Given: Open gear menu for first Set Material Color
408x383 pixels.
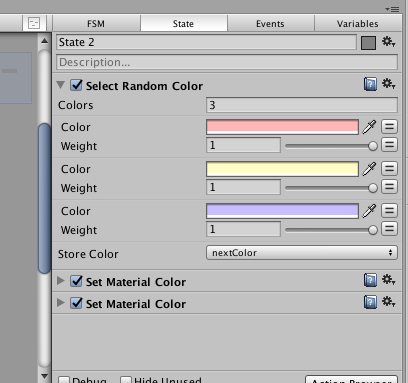Looking at the screenshot, I should 388,280.
